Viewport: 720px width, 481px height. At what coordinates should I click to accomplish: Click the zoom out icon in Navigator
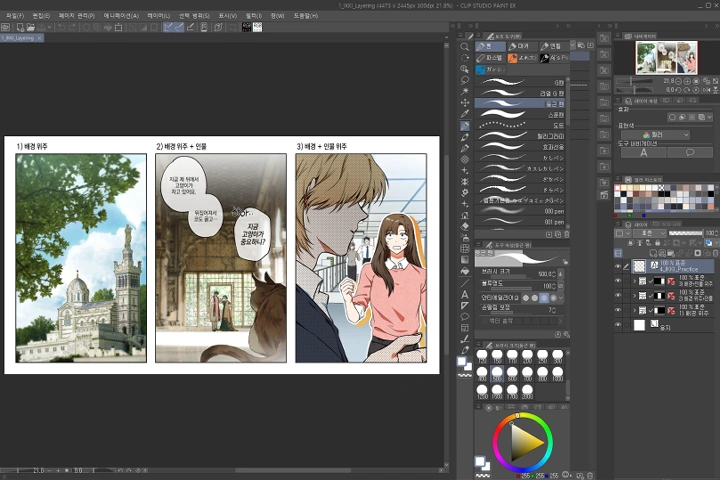(x=678, y=81)
